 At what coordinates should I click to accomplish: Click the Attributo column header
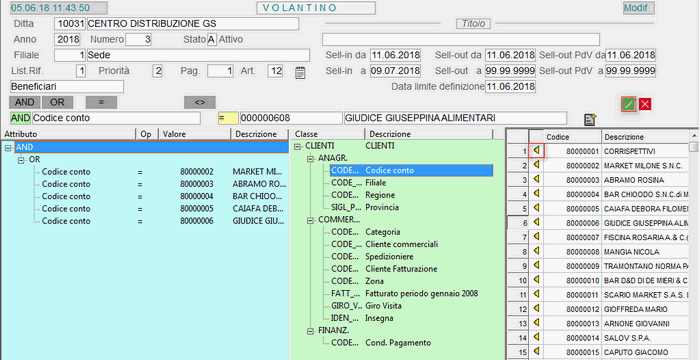pos(68,134)
